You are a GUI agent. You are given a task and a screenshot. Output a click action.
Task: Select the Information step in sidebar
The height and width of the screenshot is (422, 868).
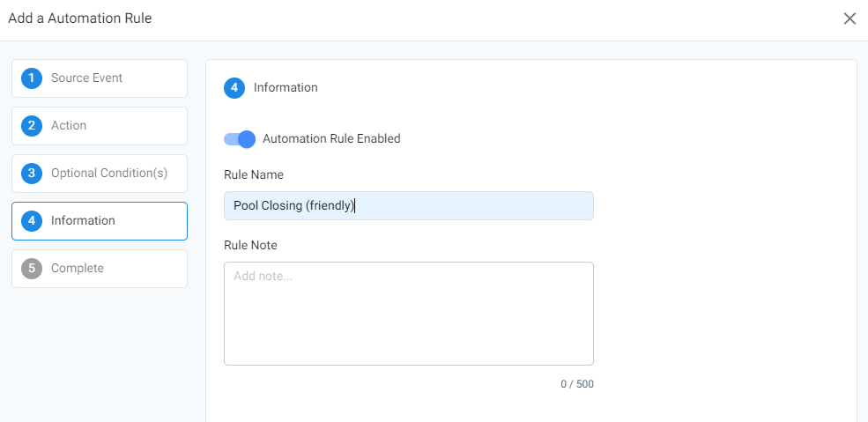click(100, 220)
